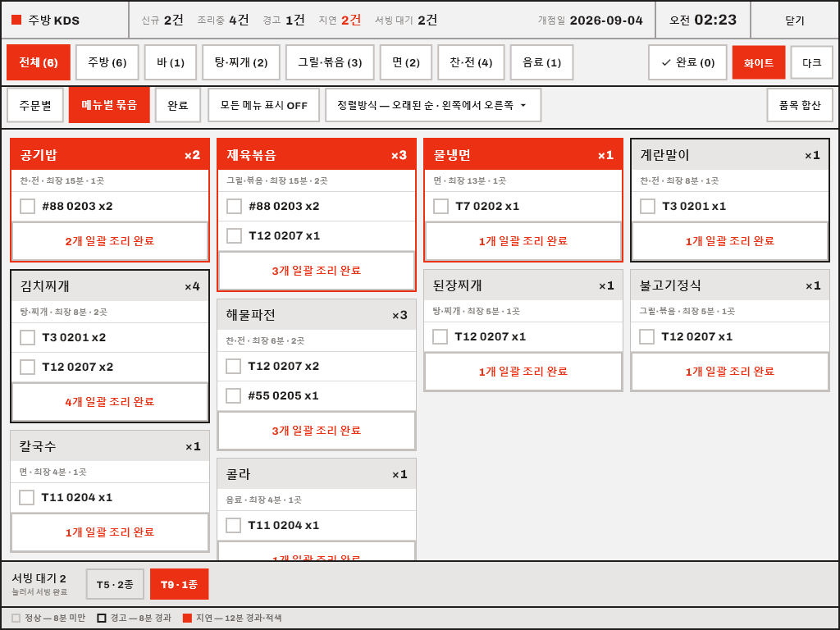840x630 pixels.
Task: Switch view to 주문별
Action: click(35, 105)
